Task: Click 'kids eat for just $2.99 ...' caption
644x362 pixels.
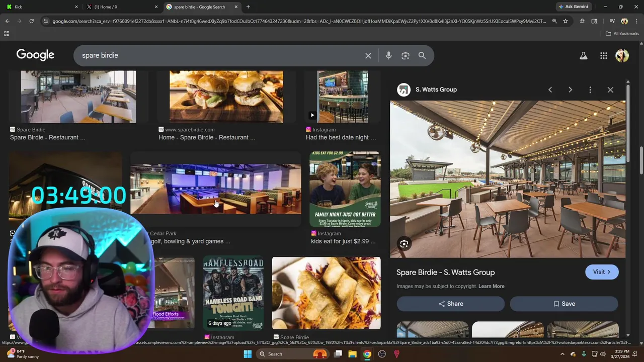Action: click(x=343, y=241)
